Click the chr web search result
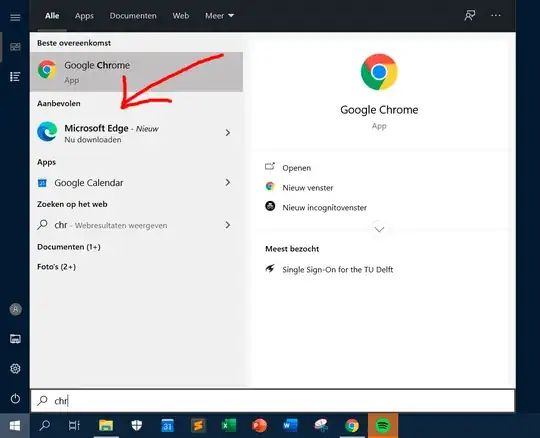540x438 pixels. (x=136, y=225)
